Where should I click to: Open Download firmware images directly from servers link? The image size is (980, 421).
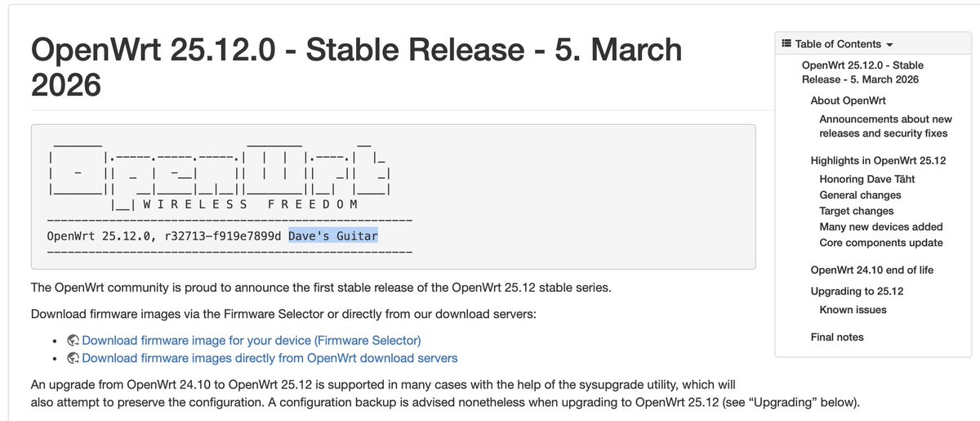coord(269,358)
